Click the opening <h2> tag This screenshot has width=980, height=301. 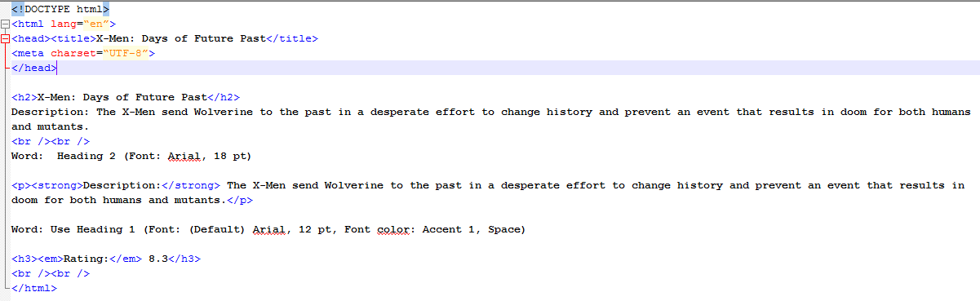[x=24, y=97]
